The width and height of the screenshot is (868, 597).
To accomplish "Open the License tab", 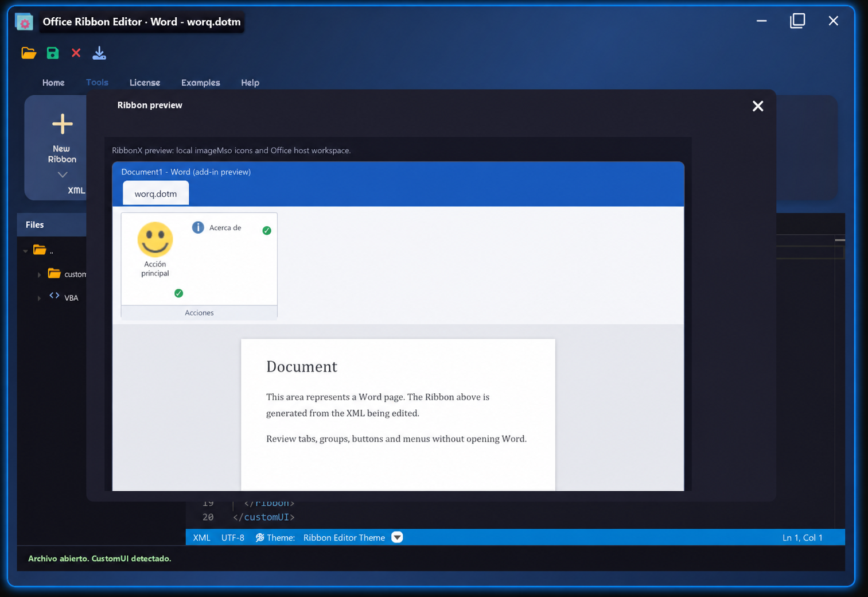I will coord(145,83).
